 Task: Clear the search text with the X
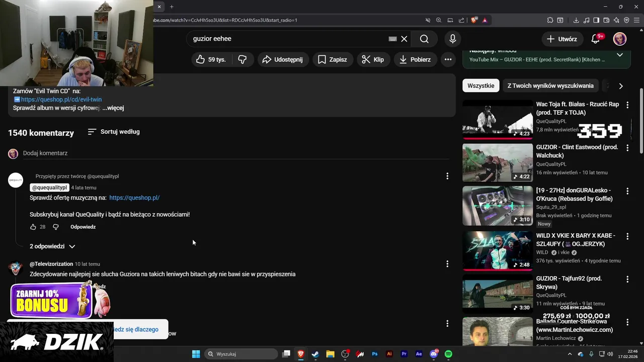point(404,39)
